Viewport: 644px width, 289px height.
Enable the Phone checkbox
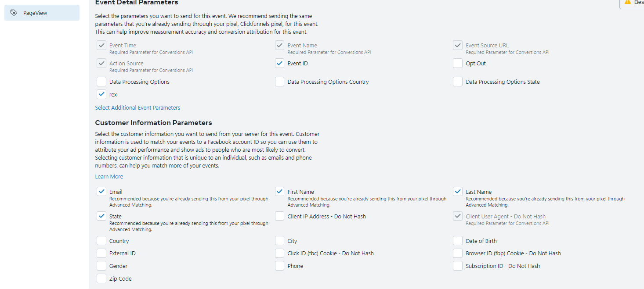click(x=279, y=266)
